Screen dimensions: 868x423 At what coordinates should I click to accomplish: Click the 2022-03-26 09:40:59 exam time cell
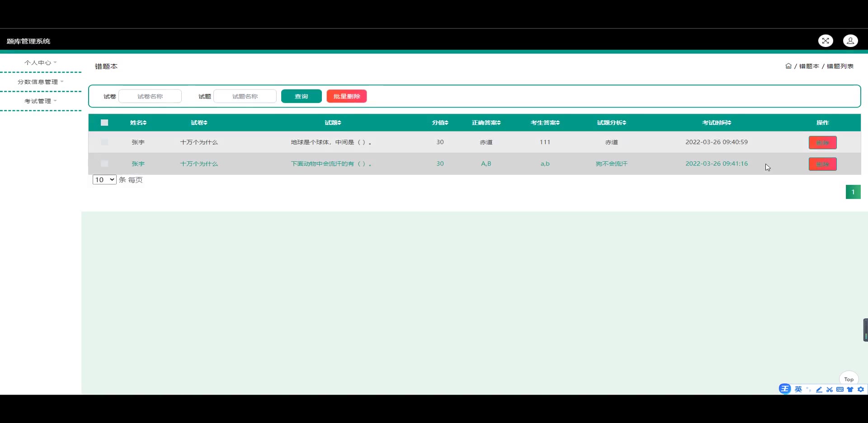point(717,142)
